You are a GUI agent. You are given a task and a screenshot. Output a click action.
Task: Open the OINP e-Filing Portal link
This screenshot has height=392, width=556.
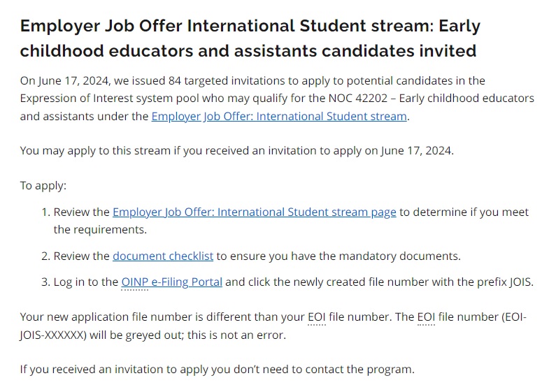171,282
